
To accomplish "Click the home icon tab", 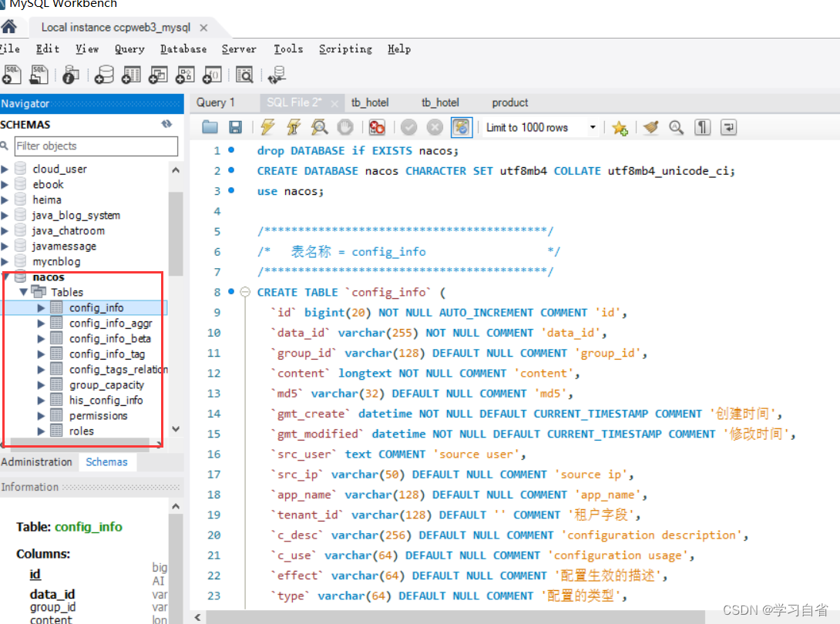I will [x=9, y=27].
